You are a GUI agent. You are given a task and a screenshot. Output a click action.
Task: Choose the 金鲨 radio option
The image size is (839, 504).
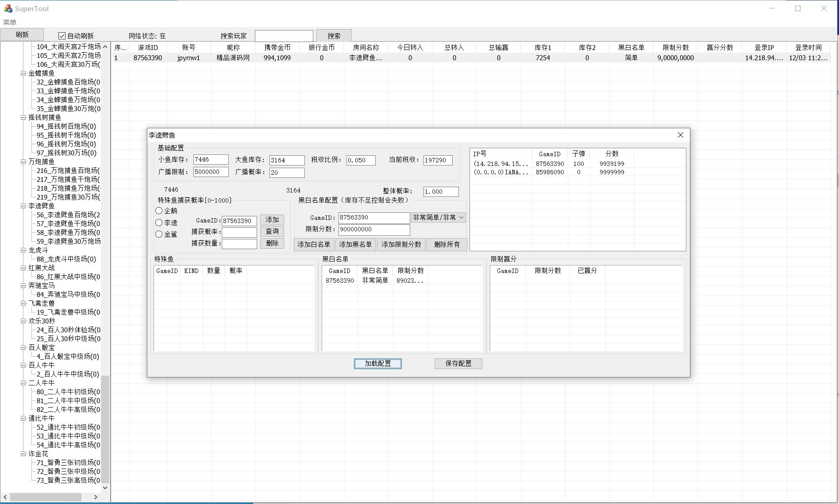(x=159, y=234)
